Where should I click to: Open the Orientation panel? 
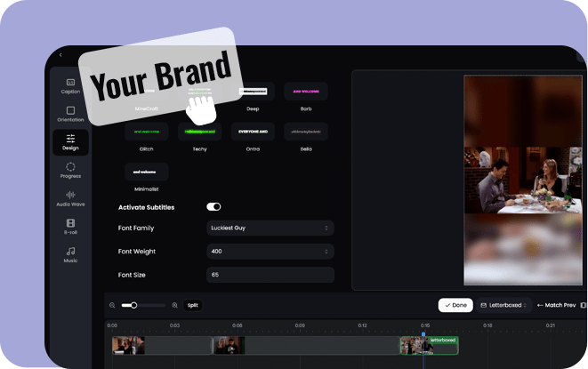coord(70,114)
